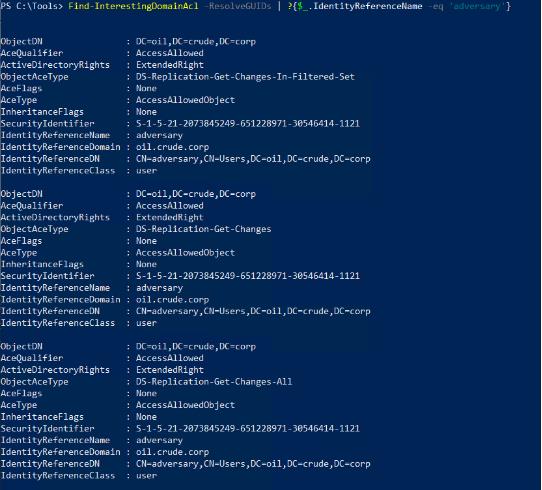Screen dimensions: 542x490
Task: Click the last IdentityReferenceClass user value
Action: coord(146,476)
